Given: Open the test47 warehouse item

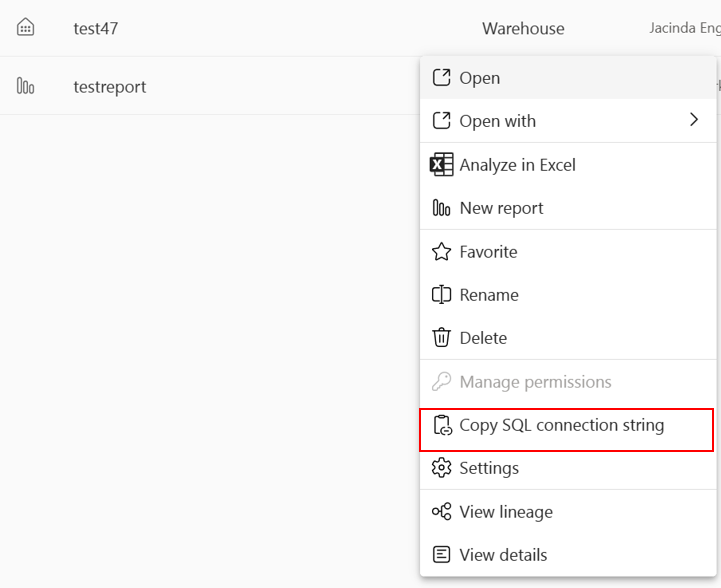Looking at the screenshot, I should pos(96,28).
